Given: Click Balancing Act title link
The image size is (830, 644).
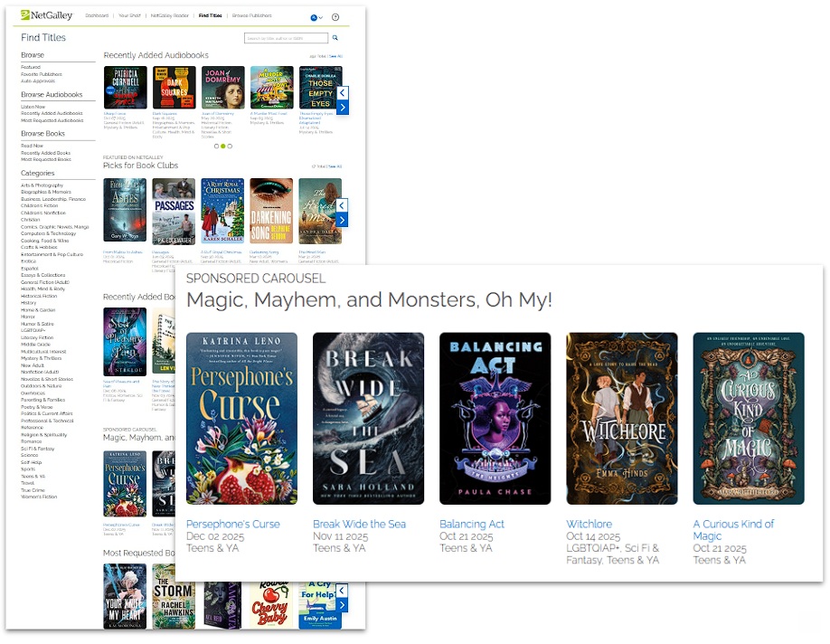Looking at the screenshot, I should pos(472,524).
